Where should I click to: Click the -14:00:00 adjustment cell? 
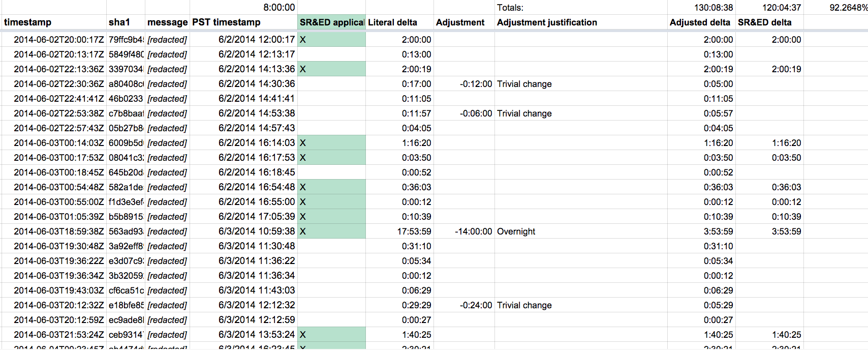464,231
